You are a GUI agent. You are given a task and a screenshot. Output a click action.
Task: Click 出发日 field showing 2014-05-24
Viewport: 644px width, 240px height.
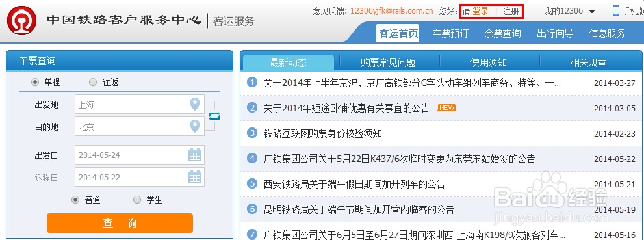(140, 155)
